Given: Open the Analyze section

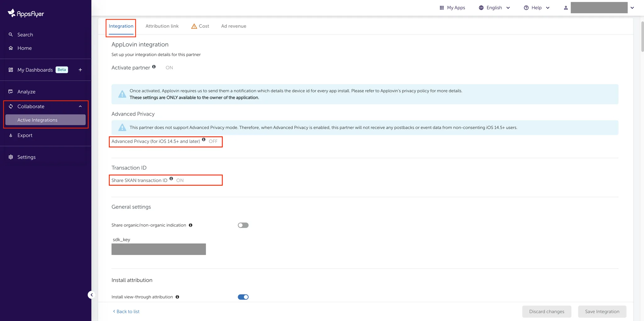Looking at the screenshot, I should point(26,92).
